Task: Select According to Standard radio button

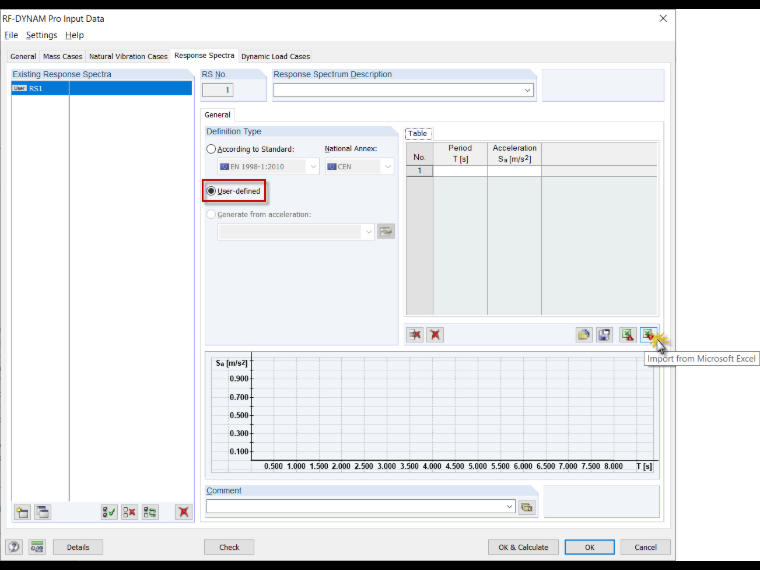Action: tap(211, 149)
